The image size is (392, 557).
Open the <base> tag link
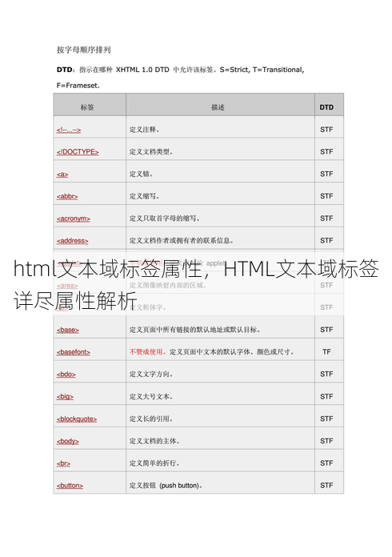[x=68, y=330]
